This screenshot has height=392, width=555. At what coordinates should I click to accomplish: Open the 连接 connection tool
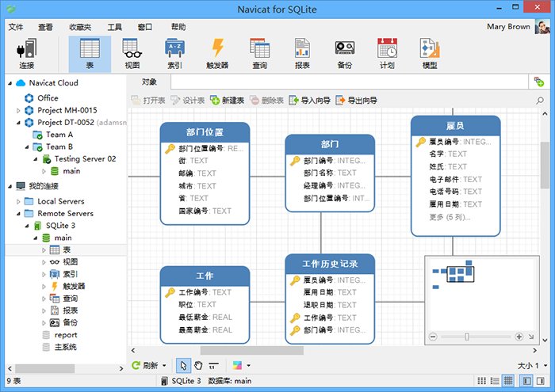(x=26, y=54)
